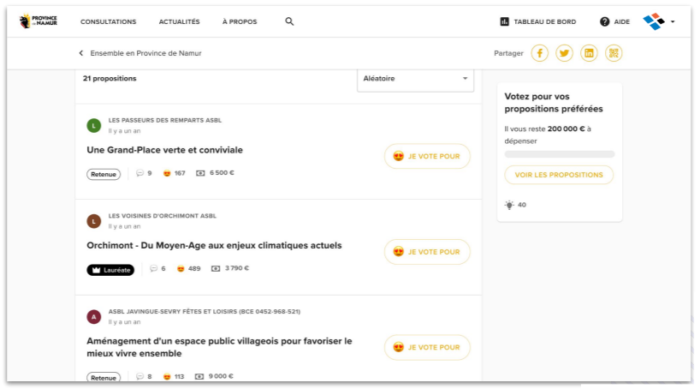Click Votez pour vos propositions préférées heading

554,103
